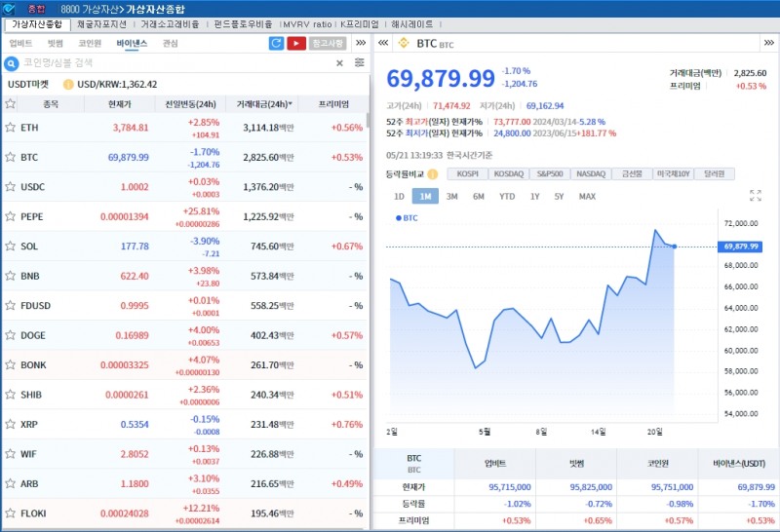Switch to the 업비트 exchange tab
Image resolution: width=780 pixels, height=532 pixels.
20,44
